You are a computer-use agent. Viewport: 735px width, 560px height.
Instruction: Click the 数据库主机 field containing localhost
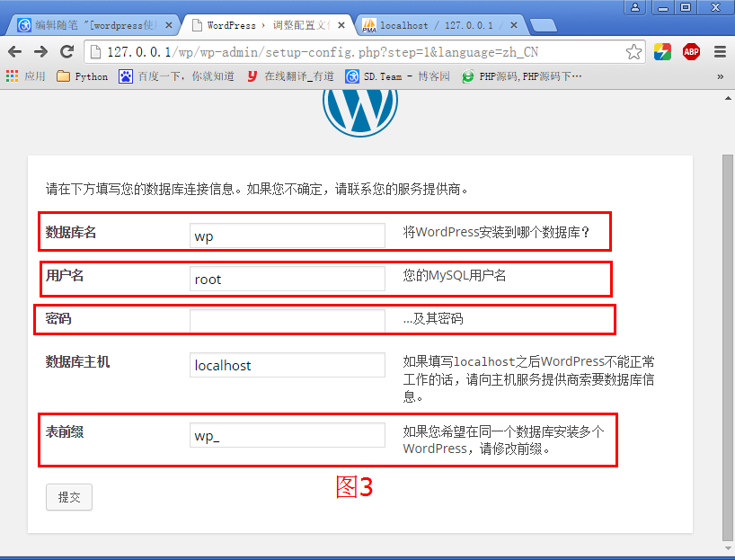(288, 365)
